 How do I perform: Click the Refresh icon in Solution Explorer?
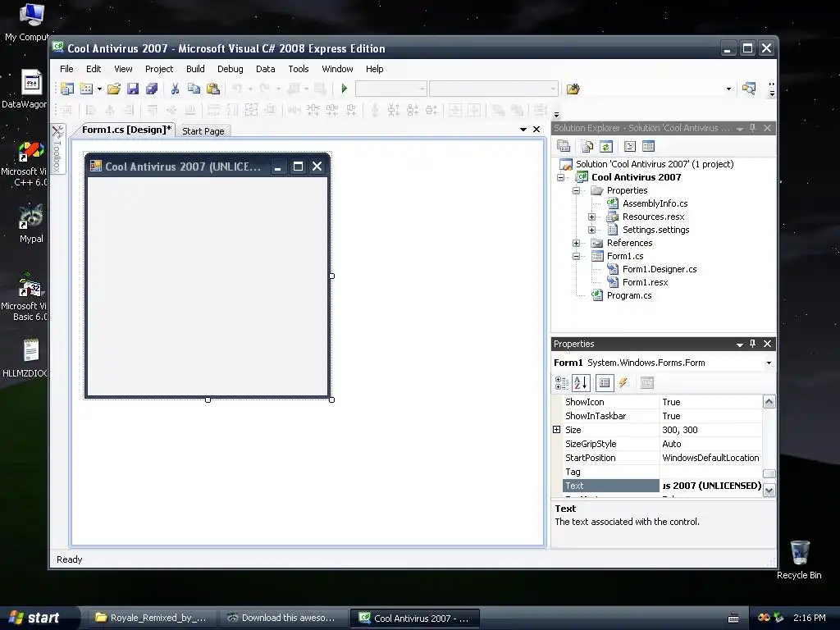pos(606,146)
